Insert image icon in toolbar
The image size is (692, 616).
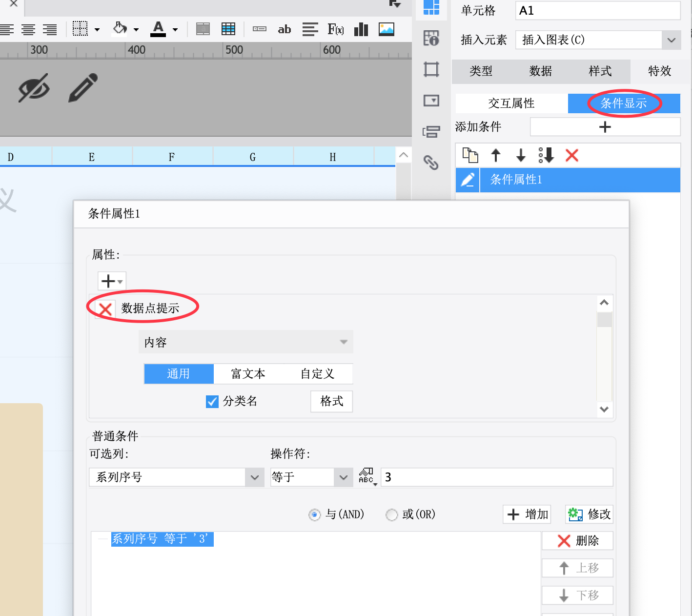click(x=387, y=29)
